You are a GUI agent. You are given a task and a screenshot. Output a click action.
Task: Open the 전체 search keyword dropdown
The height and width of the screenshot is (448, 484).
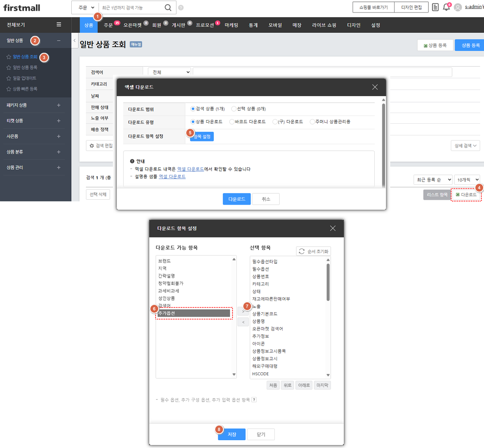[169, 72]
